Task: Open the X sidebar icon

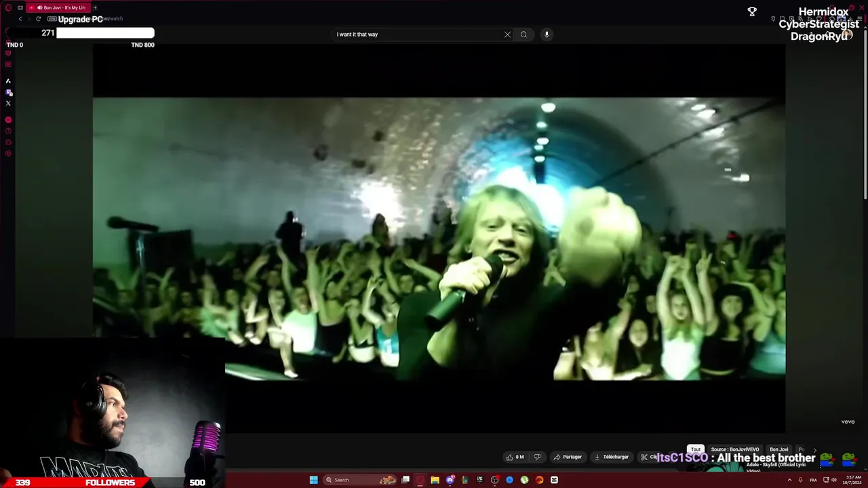Action: coord(8,103)
